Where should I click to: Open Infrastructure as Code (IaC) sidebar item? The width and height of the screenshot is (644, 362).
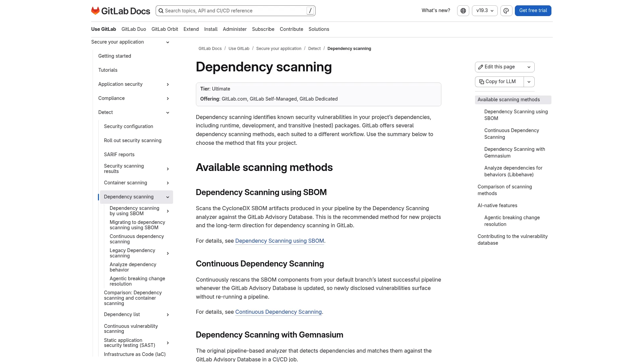pyautogui.click(x=135, y=354)
